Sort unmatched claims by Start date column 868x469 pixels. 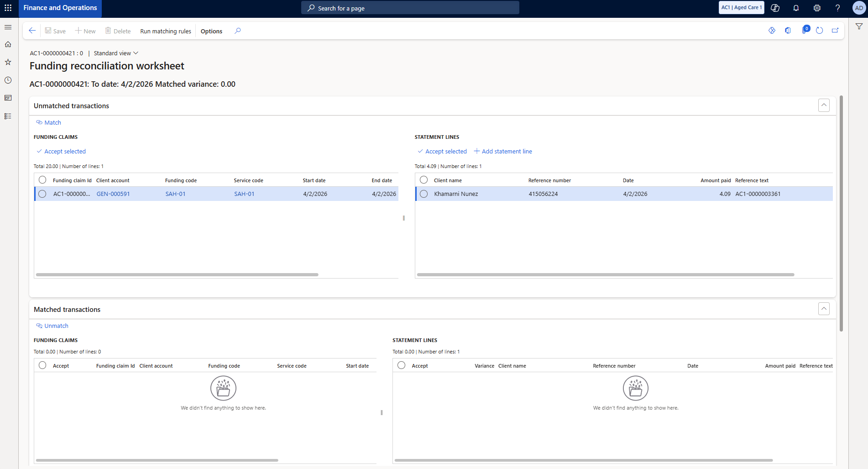coord(314,180)
